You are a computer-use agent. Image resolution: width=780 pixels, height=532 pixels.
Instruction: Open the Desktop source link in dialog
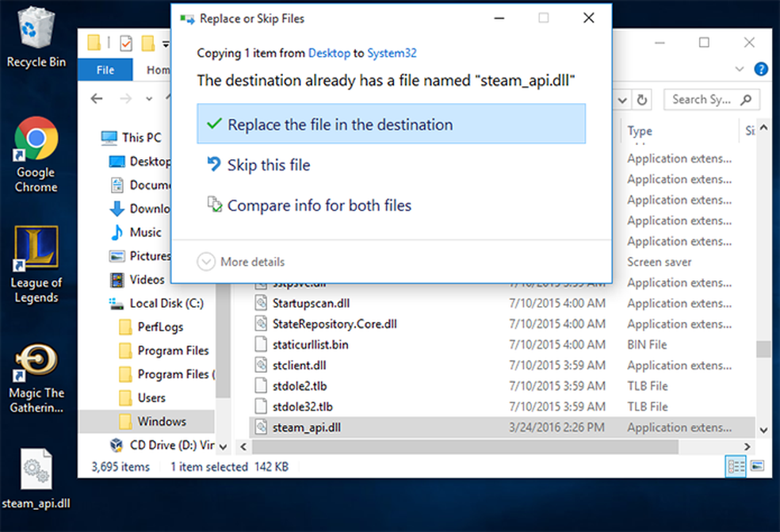pos(329,53)
